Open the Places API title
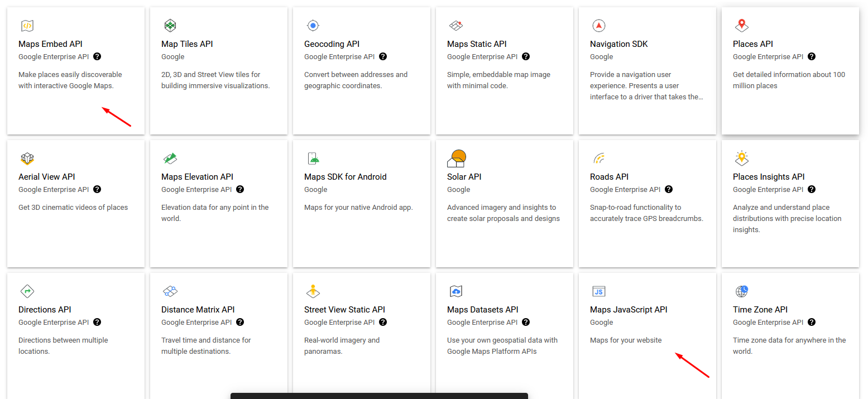Image resolution: width=868 pixels, height=399 pixels. click(x=753, y=44)
